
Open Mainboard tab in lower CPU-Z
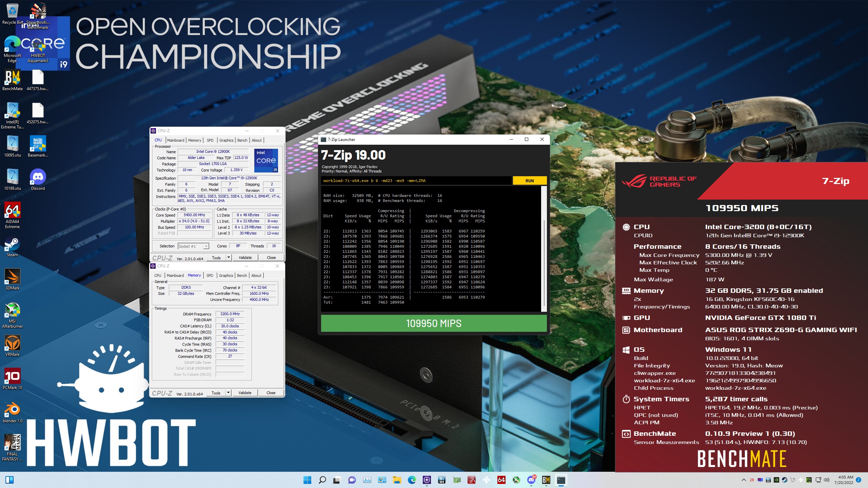175,276
